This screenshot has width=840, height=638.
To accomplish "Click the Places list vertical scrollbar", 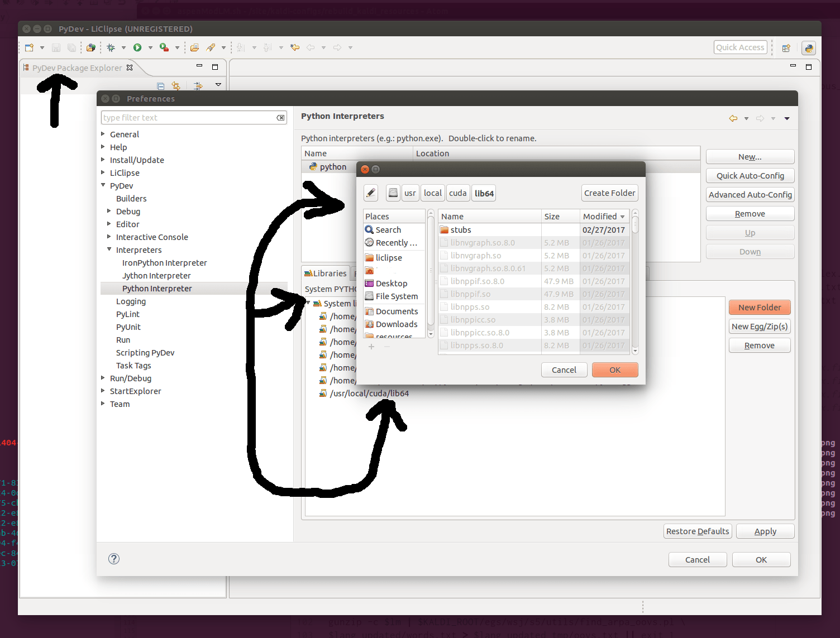I will (x=430, y=274).
